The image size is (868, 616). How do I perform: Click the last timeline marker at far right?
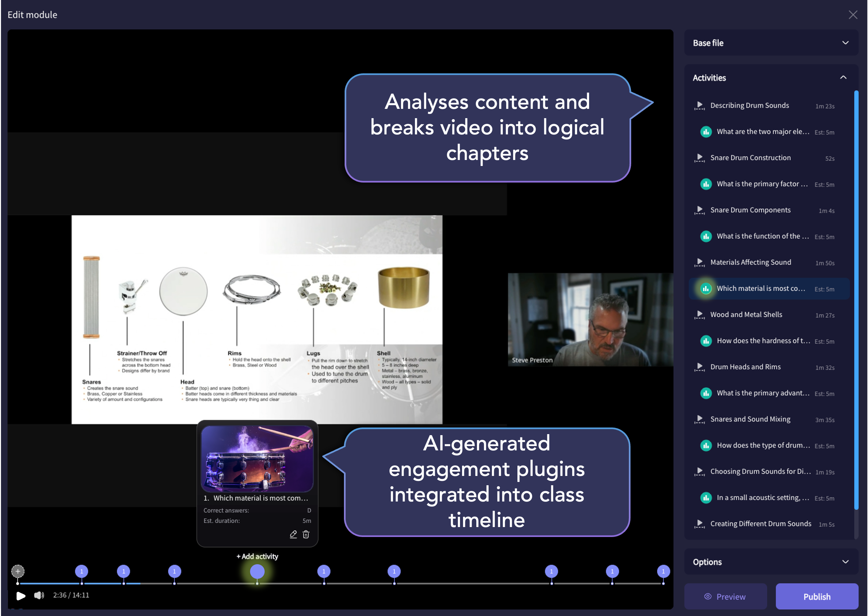click(x=663, y=571)
